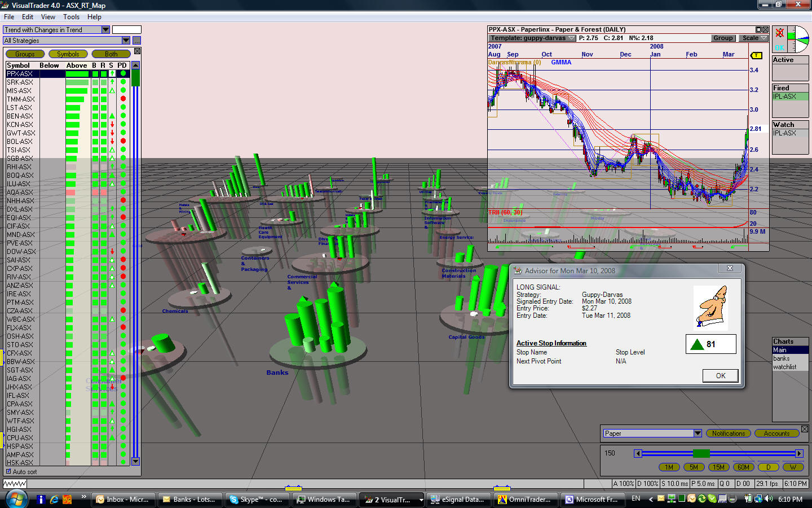Select the Symbols view button
812x508 pixels.
68,54
